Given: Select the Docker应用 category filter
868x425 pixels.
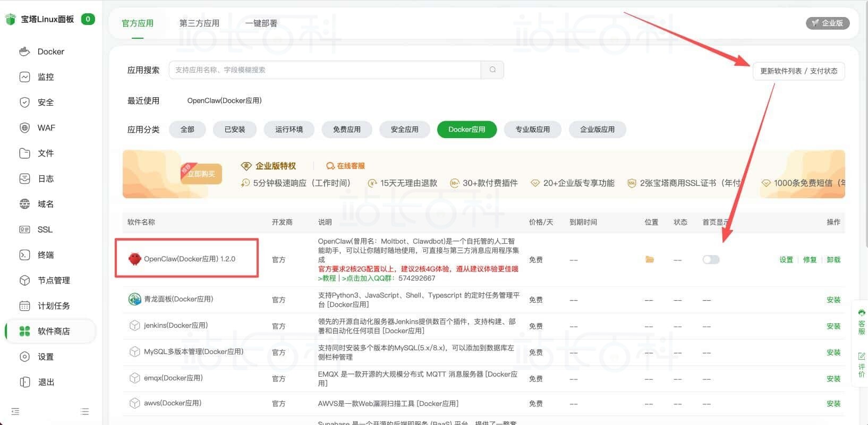Looking at the screenshot, I should tap(467, 130).
